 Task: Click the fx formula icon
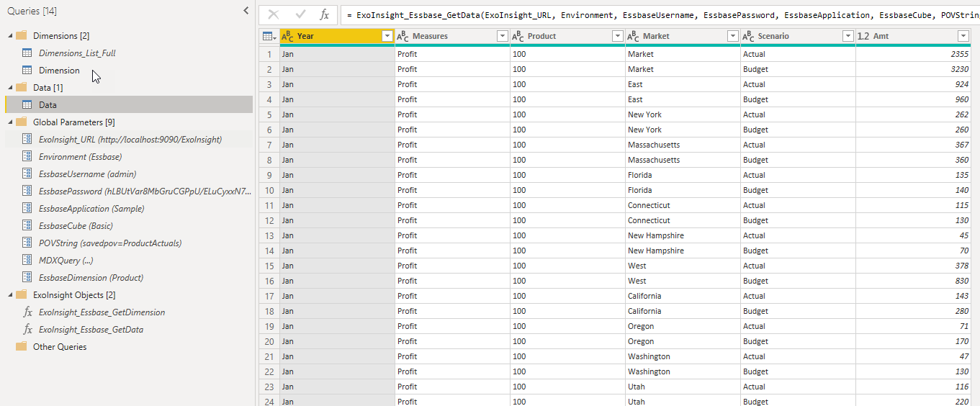pyautogui.click(x=325, y=14)
